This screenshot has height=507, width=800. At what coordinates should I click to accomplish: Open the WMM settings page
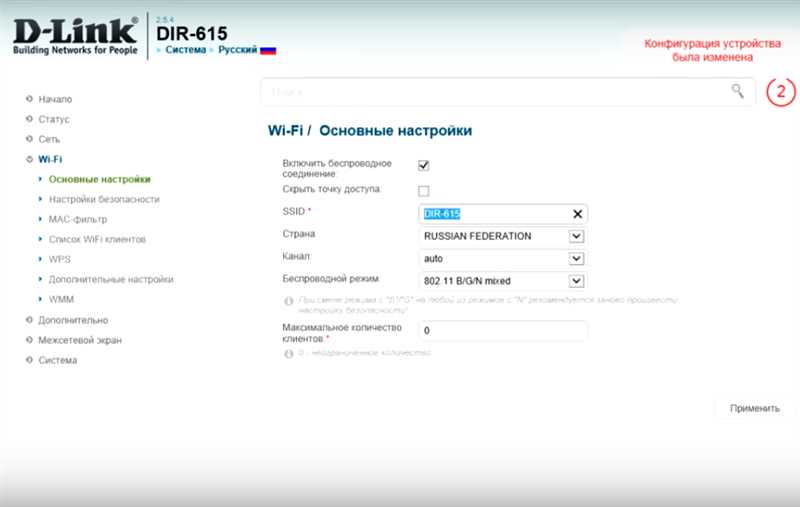click(x=61, y=299)
